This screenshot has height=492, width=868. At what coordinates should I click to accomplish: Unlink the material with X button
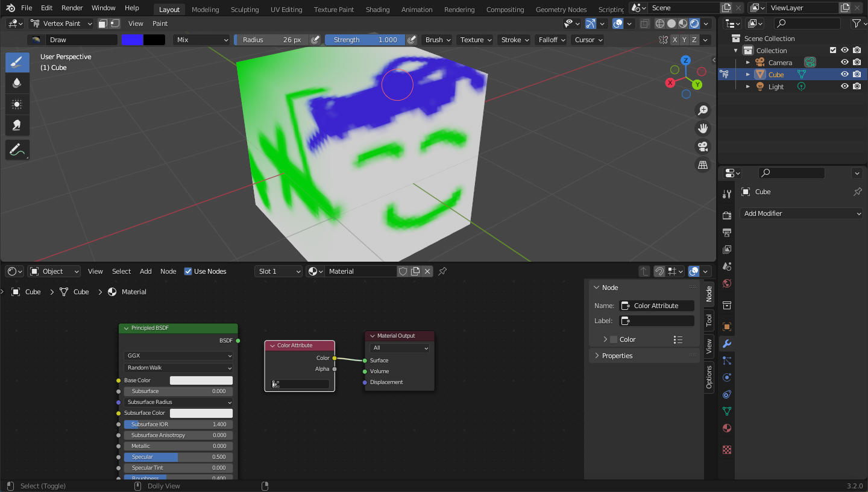point(427,271)
